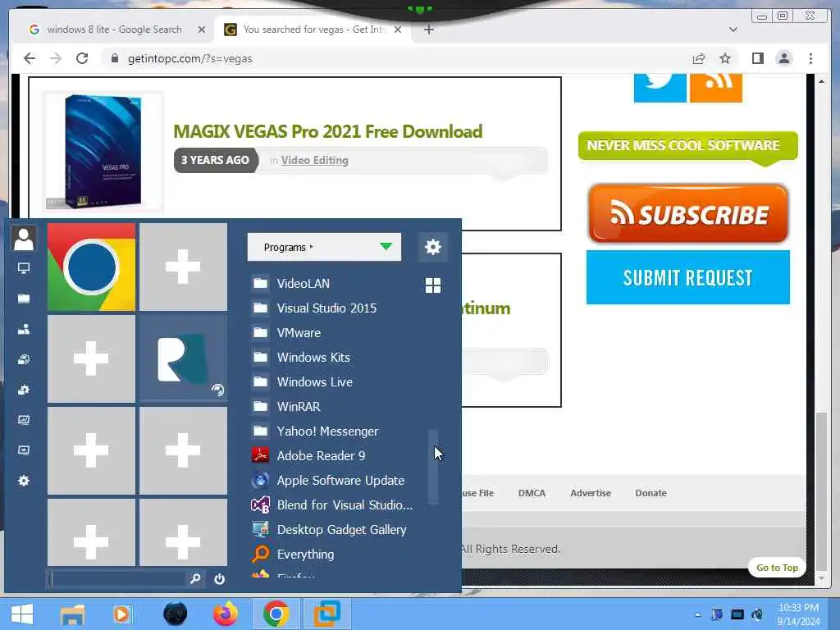Image resolution: width=840 pixels, height=630 pixels.
Task: Open Firefox from the taskbar
Action: 226,614
